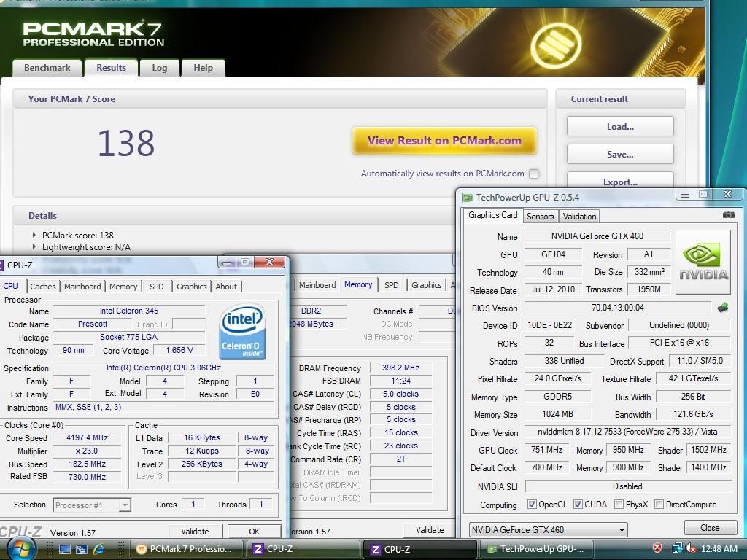This screenshot has width=747, height=560.
Task: Open the NVIDIA GeForce GTX 460 dropdown
Action: pyautogui.click(x=548, y=529)
